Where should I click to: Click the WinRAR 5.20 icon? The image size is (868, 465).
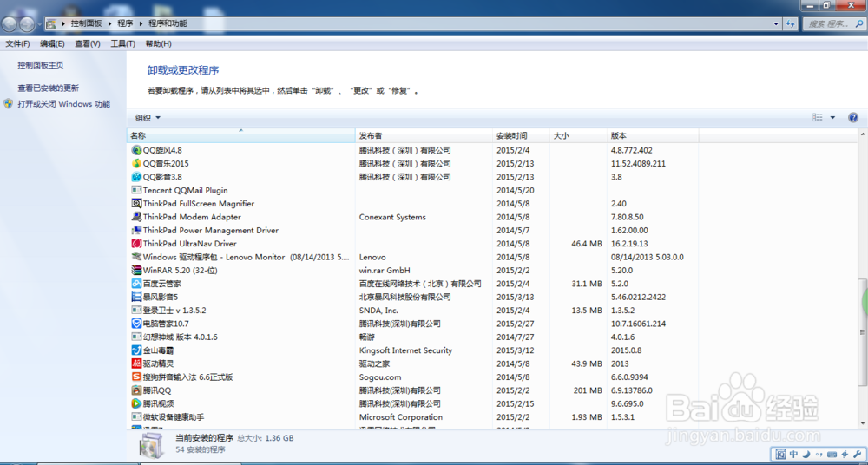point(137,270)
